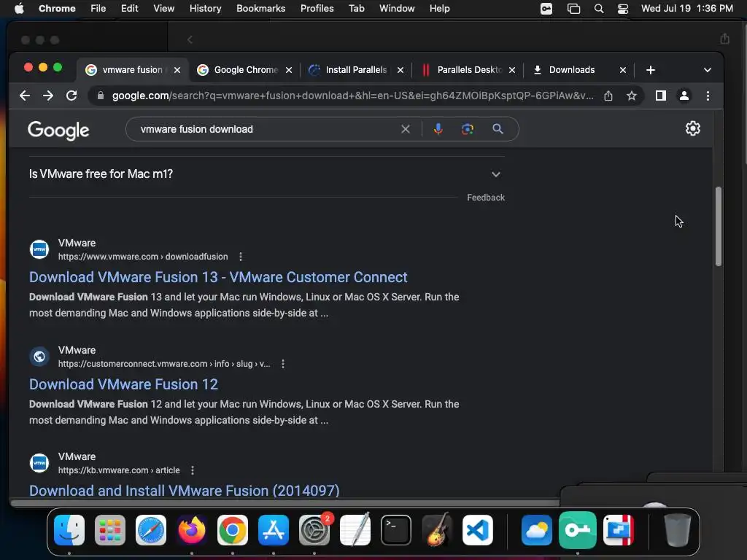Open the tab search dropdown chevron
This screenshot has width=747, height=560.
click(x=708, y=70)
